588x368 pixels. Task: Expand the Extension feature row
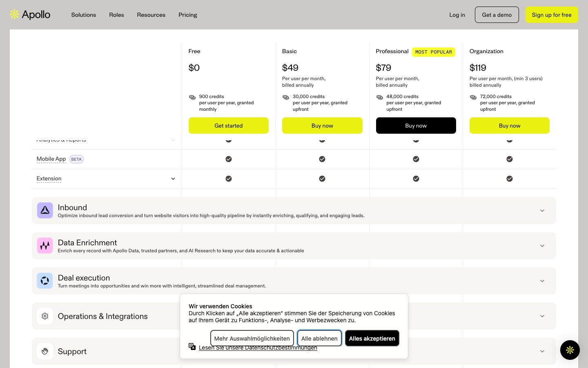173,179
